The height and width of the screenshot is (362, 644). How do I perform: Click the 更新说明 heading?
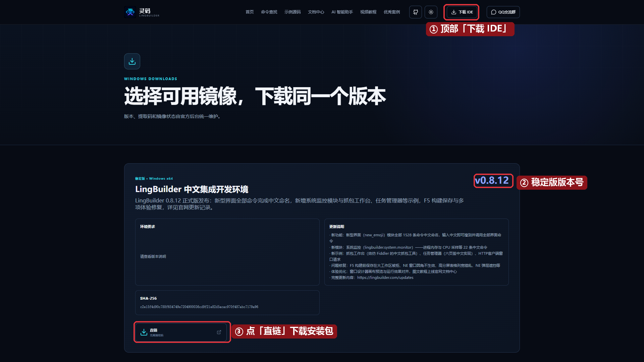click(337, 227)
